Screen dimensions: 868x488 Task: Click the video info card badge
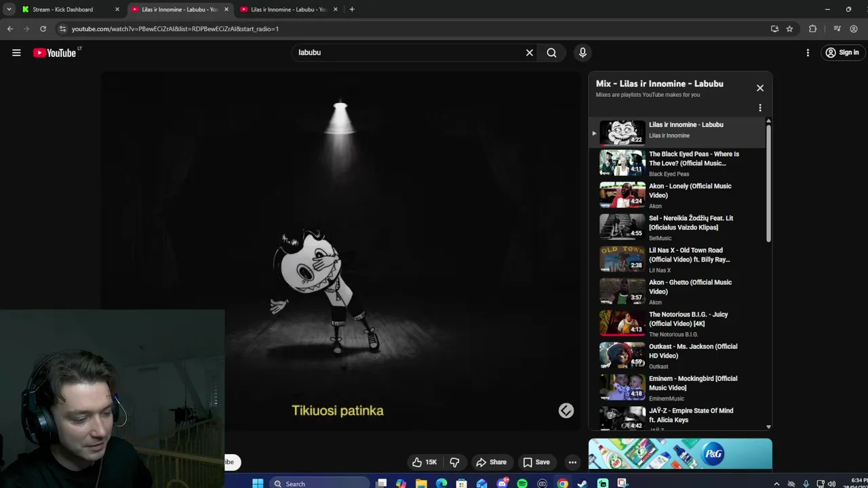(x=566, y=411)
